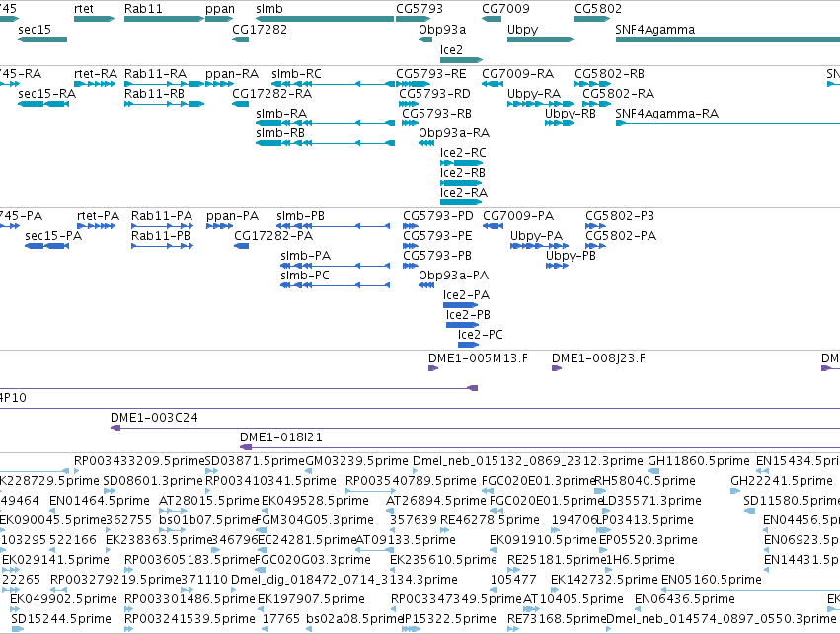
Task: Click the Obp93a-RA transcript label
Action: [454, 133]
